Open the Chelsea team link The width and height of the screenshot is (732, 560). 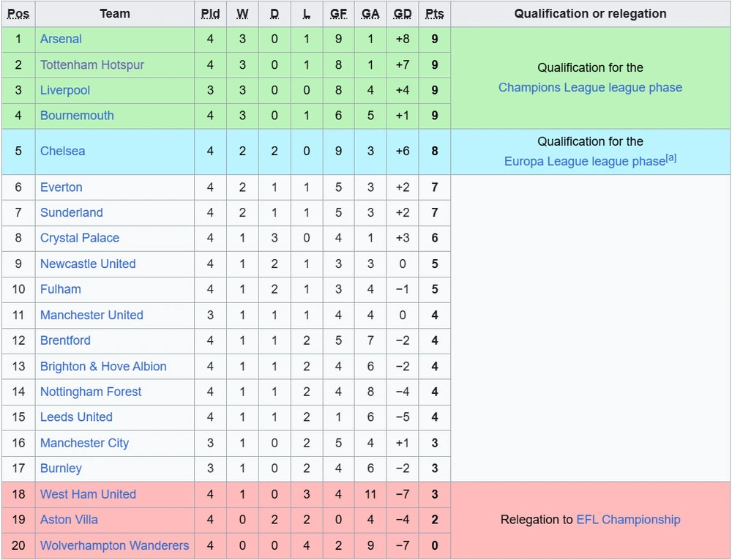(x=62, y=151)
